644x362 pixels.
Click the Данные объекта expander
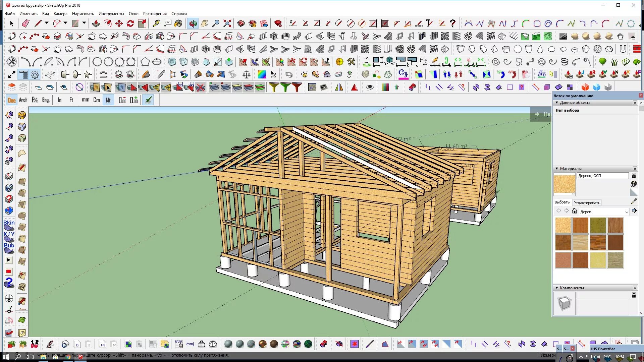[x=557, y=102]
